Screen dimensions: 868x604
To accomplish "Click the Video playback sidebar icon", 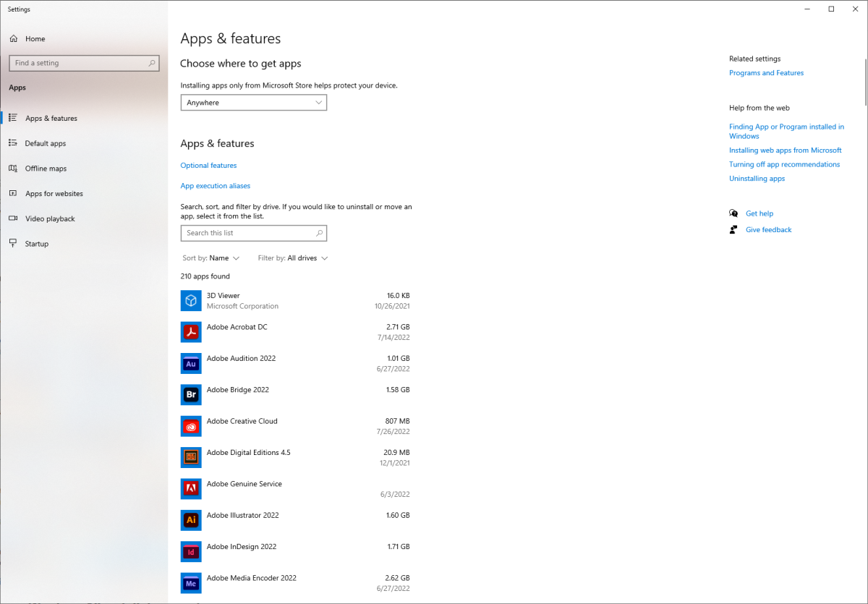I will (x=13, y=218).
